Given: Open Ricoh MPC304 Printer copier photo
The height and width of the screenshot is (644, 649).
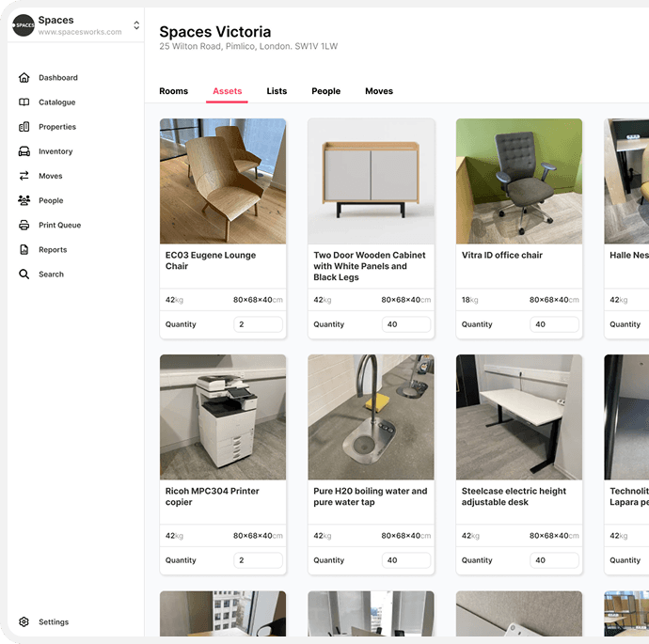Looking at the screenshot, I should coord(223,416).
